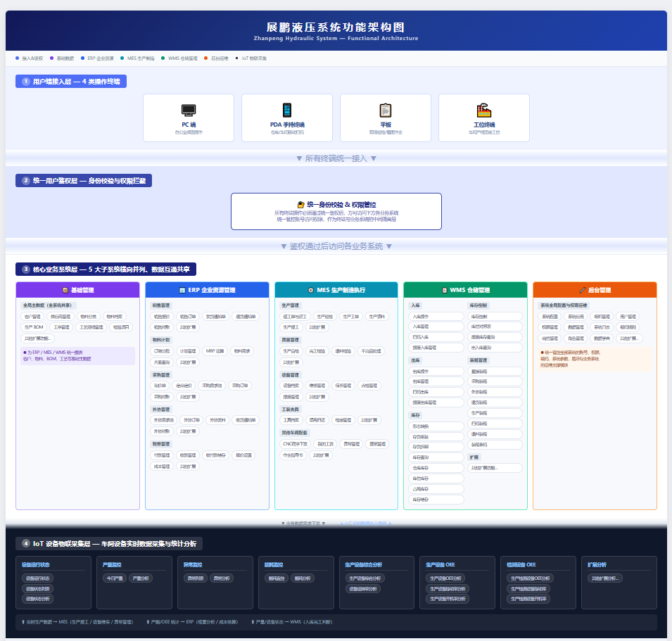The image size is (672, 641).
Task: Select the 工位终端 card
Action: pos(484,118)
